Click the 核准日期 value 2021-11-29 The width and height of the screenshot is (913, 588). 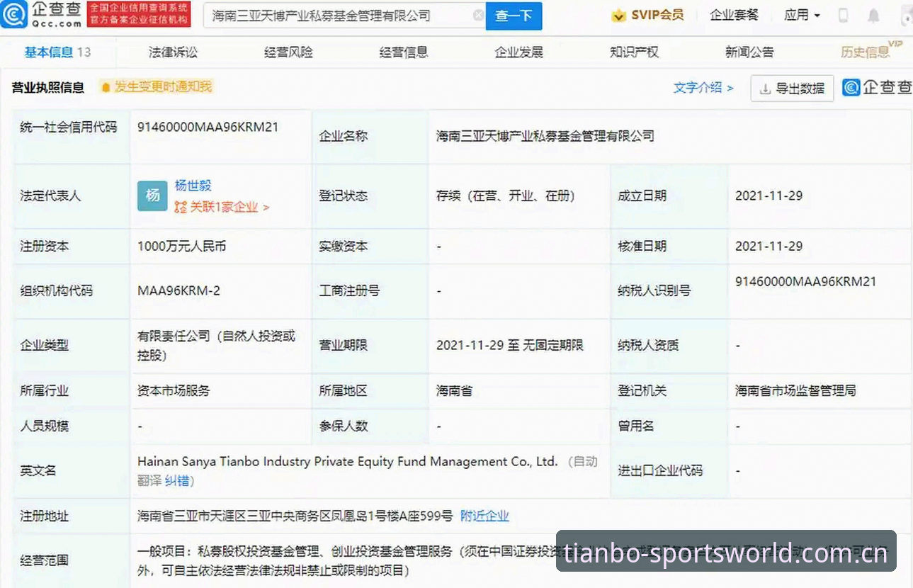[x=769, y=247]
